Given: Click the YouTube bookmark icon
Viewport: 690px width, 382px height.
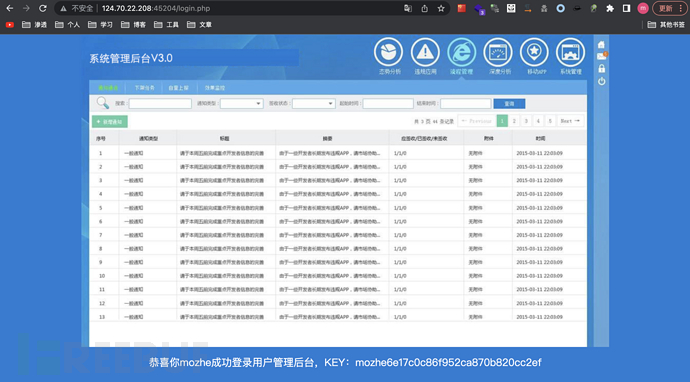Looking at the screenshot, I should [x=10, y=25].
